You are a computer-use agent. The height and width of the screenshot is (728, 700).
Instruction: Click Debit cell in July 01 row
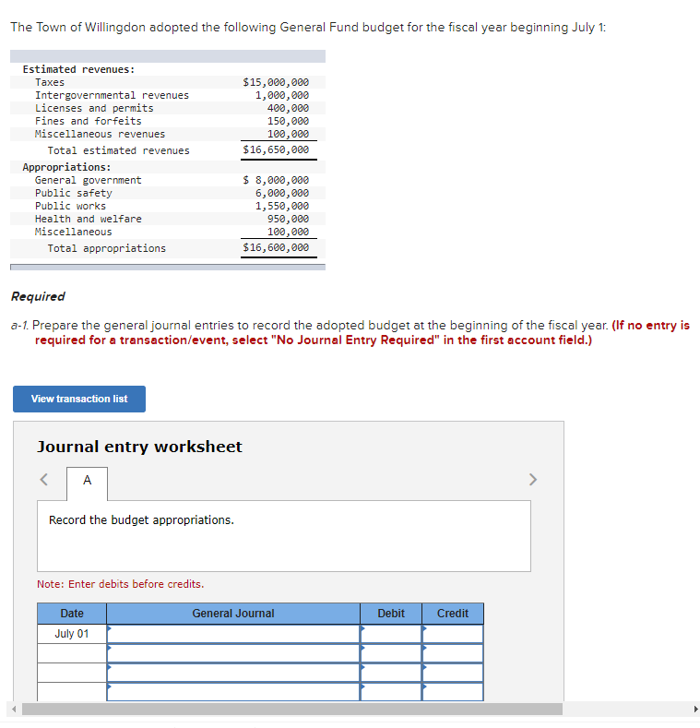pos(391,634)
